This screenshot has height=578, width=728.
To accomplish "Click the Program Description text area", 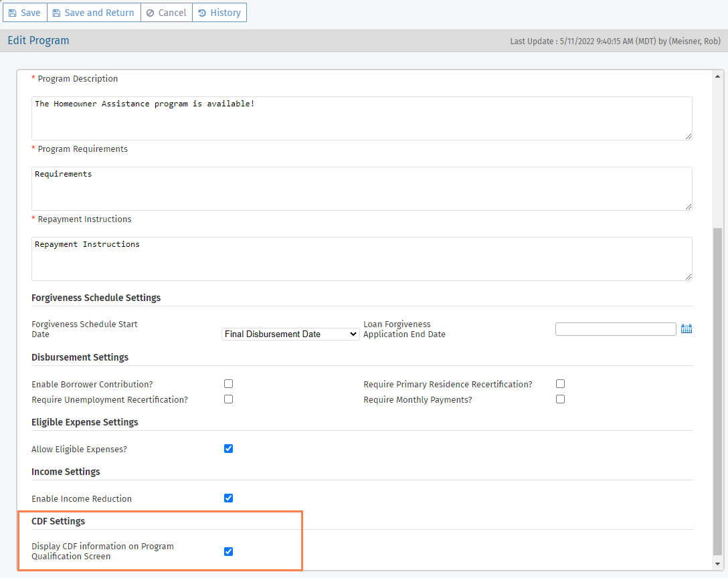I will (361, 118).
